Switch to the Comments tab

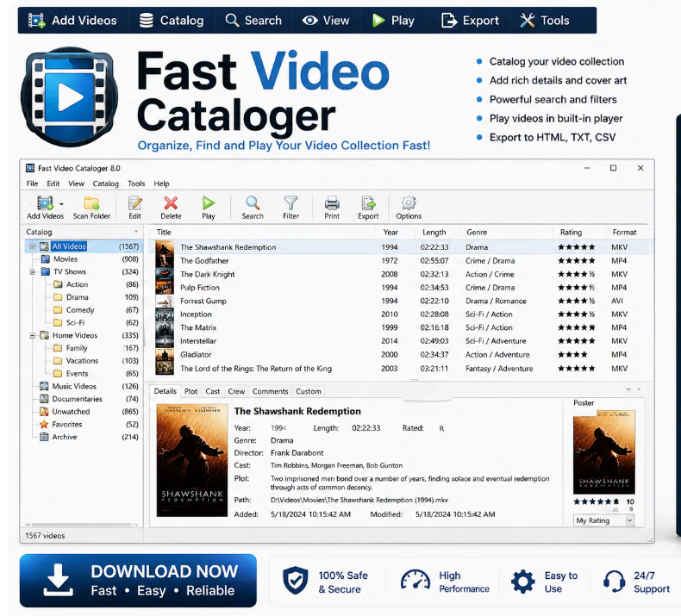click(x=270, y=391)
